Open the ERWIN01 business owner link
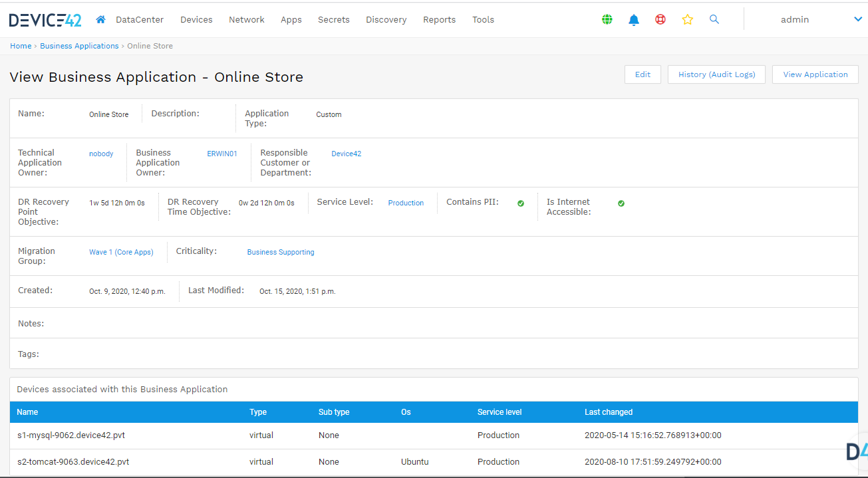The height and width of the screenshot is (478, 868). pos(222,154)
